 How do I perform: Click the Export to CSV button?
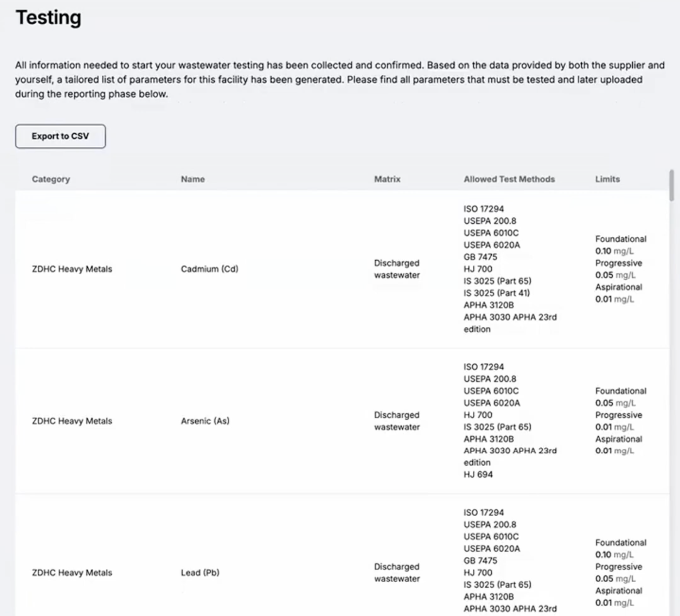[x=60, y=136]
